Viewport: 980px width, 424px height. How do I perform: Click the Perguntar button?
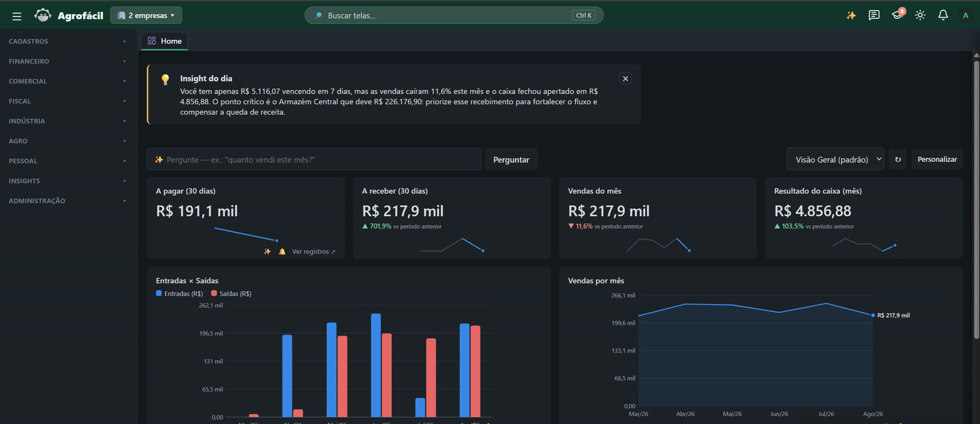coord(511,159)
